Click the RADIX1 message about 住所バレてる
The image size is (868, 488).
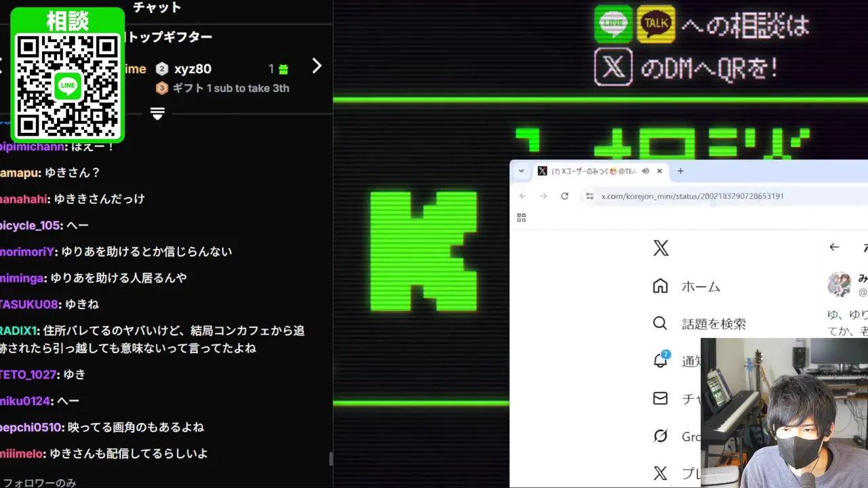coord(153,340)
